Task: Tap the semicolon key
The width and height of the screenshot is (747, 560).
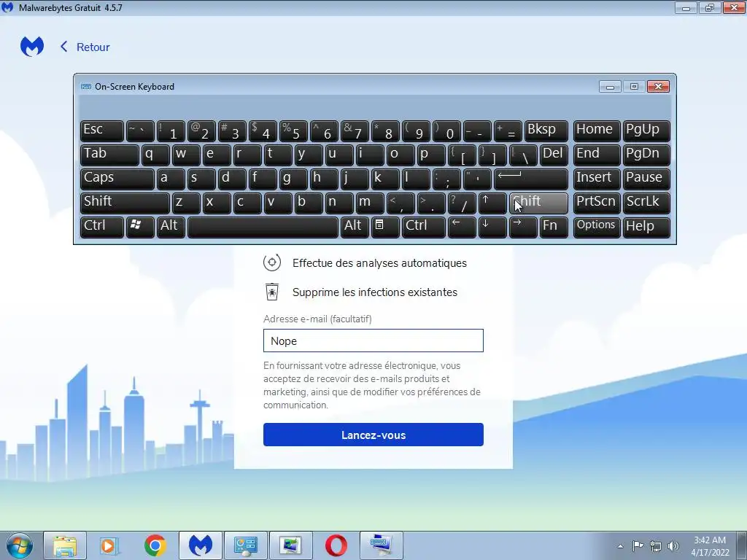Action: 446,179
